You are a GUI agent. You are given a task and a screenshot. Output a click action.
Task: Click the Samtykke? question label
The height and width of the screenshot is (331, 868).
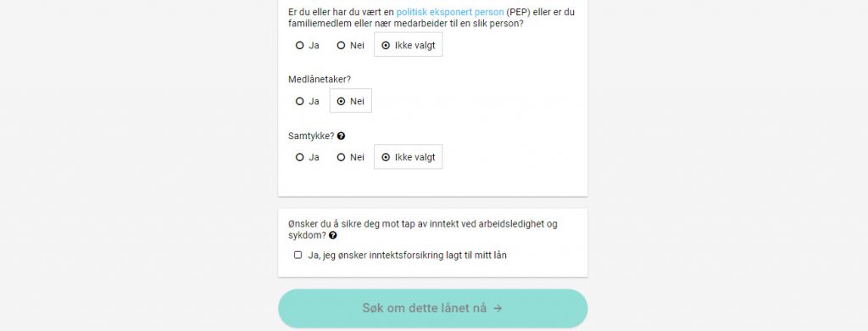tap(311, 136)
